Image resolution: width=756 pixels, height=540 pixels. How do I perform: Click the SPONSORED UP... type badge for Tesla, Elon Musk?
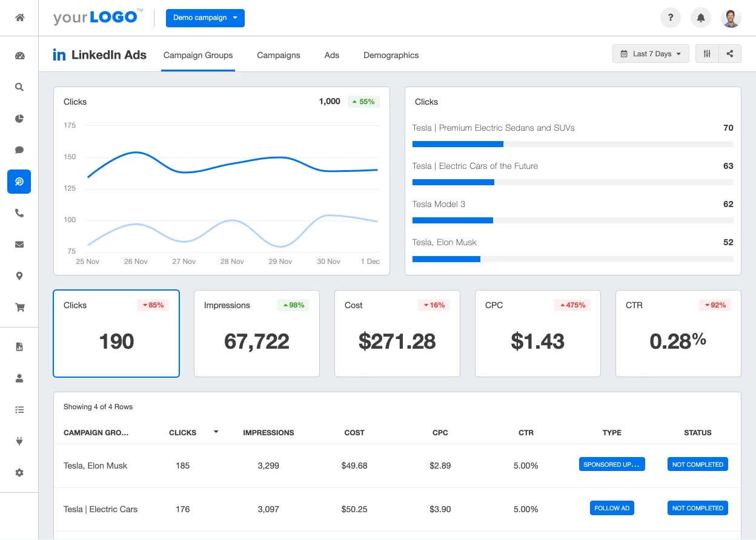coord(612,464)
